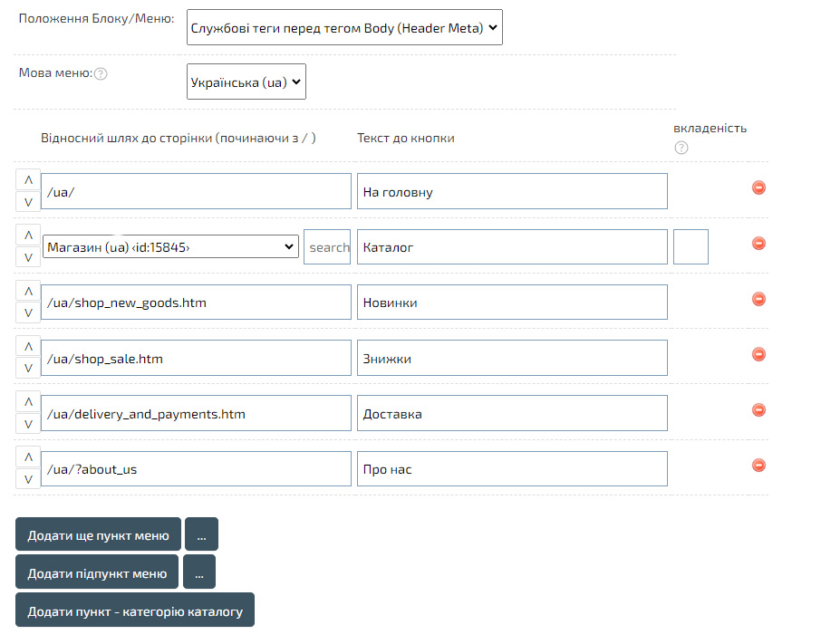Expand the menu language dropdown 'Українська (ua)'
The image size is (821, 644).
(x=246, y=82)
